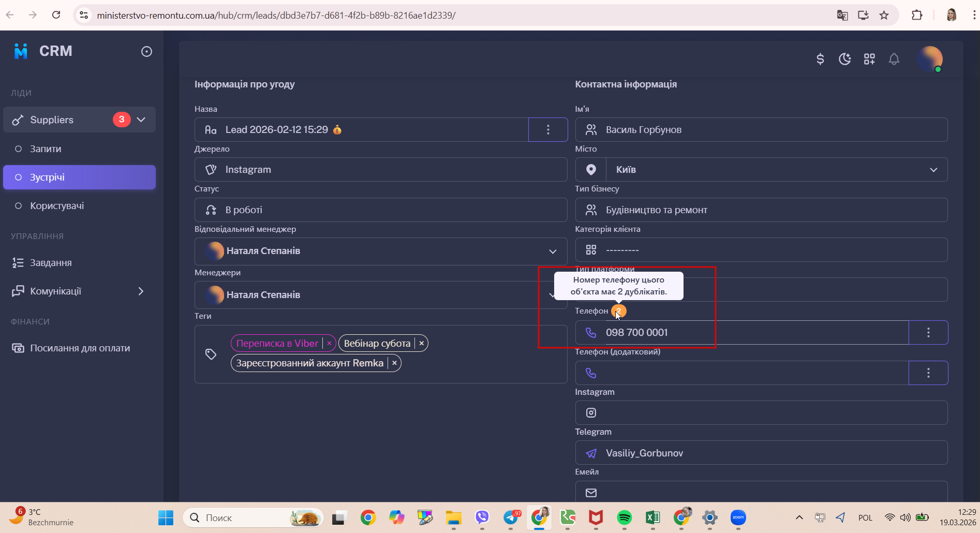Open the notifications bell
Screen dimensions: 980x533
(894, 59)
